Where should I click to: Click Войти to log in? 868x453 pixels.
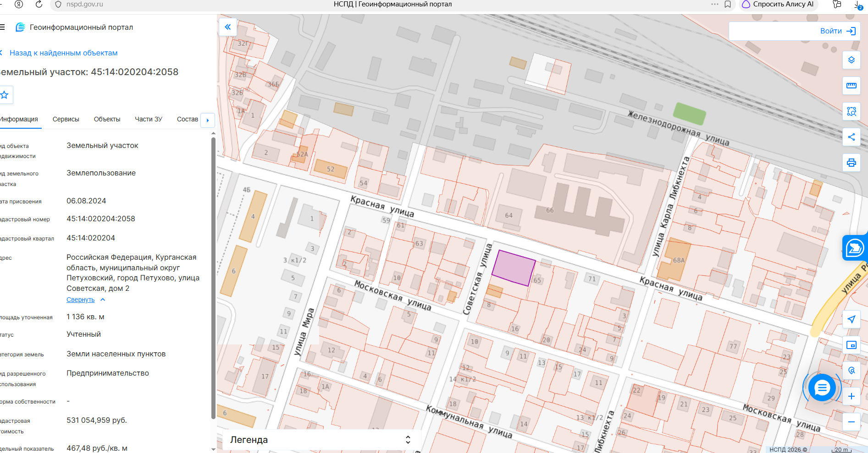coord(838,31)
